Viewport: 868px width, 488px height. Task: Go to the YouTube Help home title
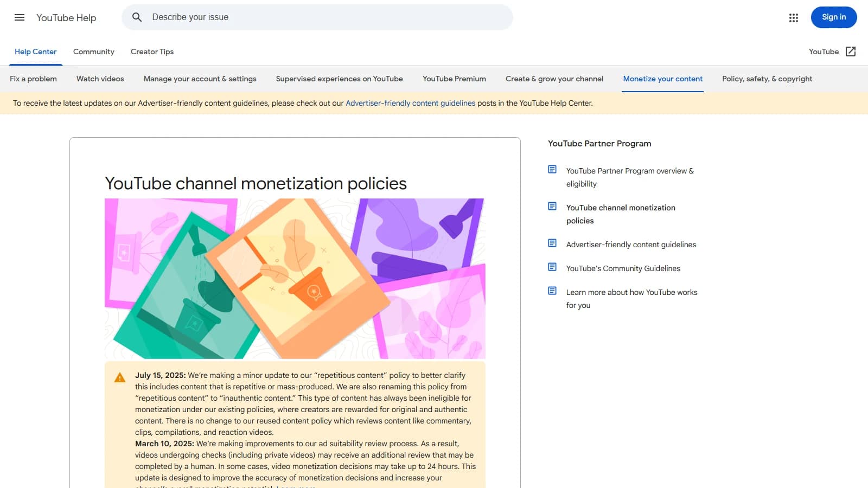click(x=66, y=17)
